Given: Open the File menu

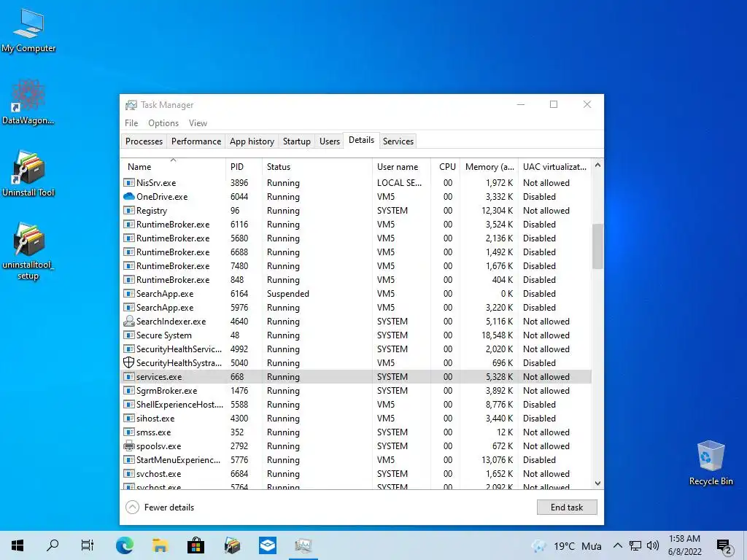Looking at the screenshot, I should coord(131,122).
